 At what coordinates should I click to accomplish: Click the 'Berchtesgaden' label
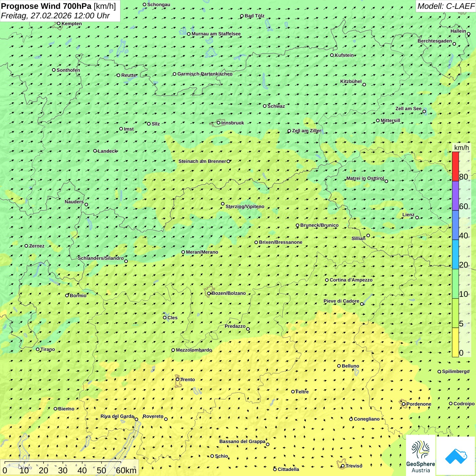point(435,41)
